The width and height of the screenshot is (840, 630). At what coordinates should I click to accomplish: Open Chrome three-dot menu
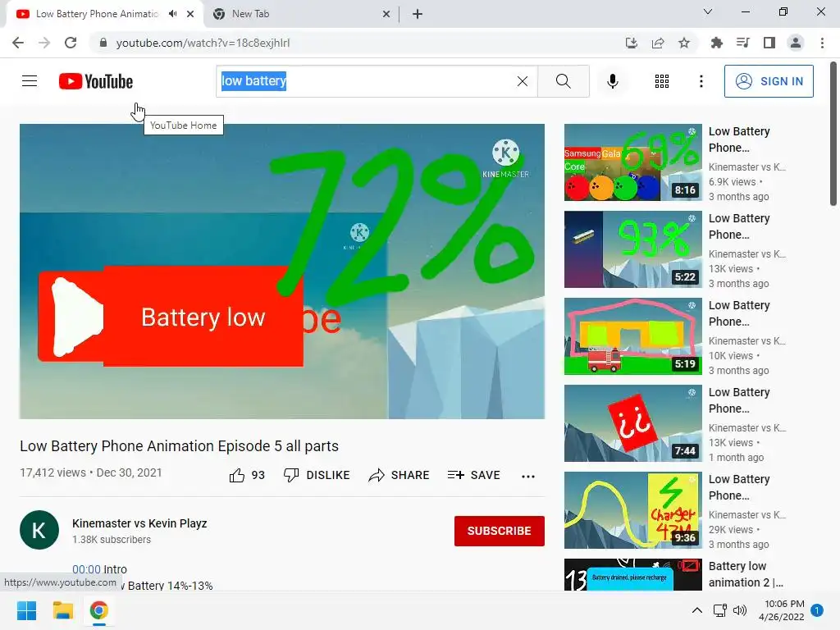822,43
